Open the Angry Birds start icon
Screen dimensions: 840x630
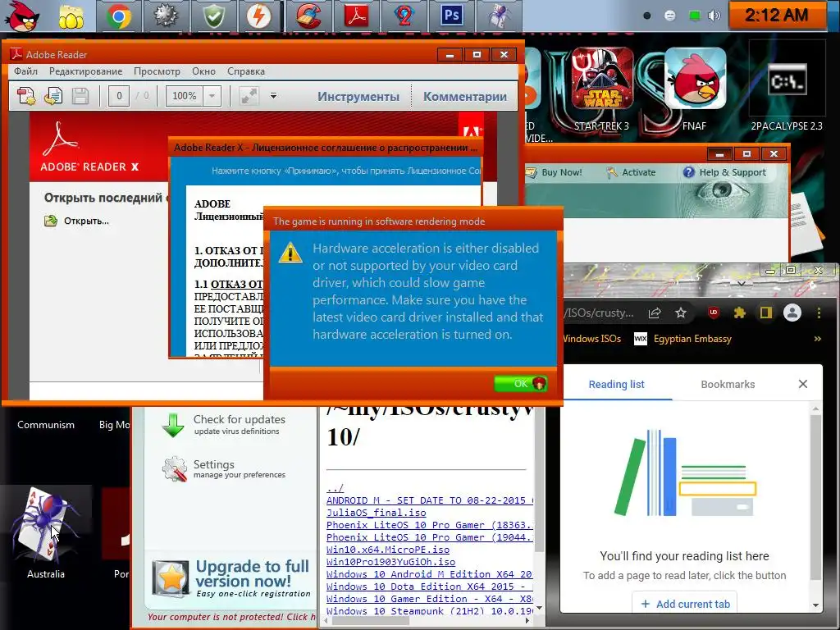22,16
